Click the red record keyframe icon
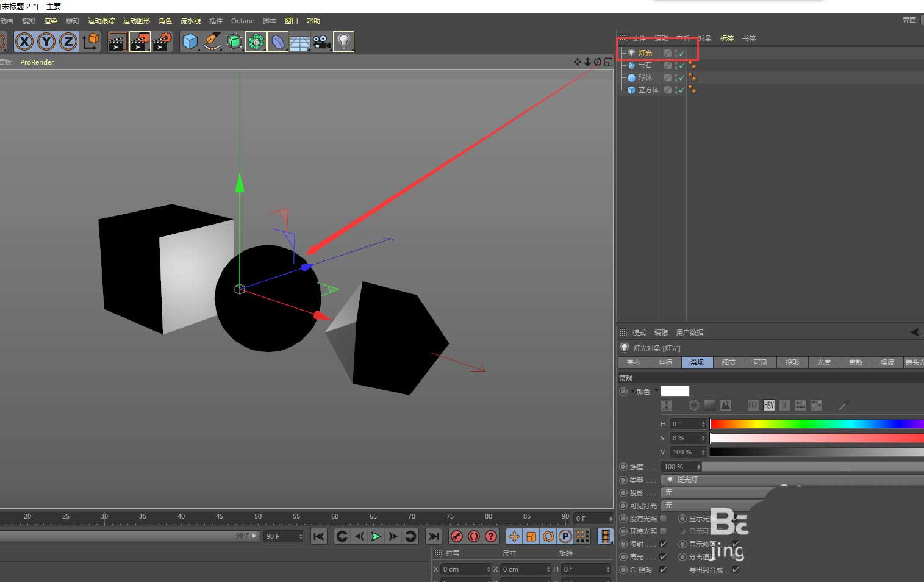The height and width of the screenshot is (582, 924). pos(457,536)
